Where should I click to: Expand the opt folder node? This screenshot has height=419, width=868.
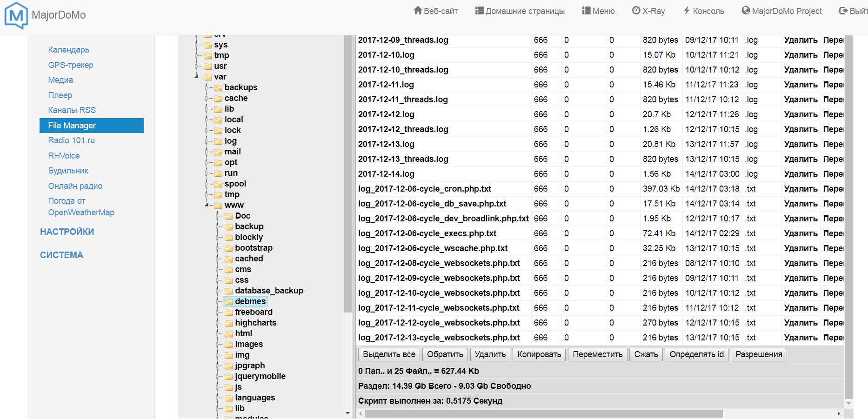(x=207, y=163)
